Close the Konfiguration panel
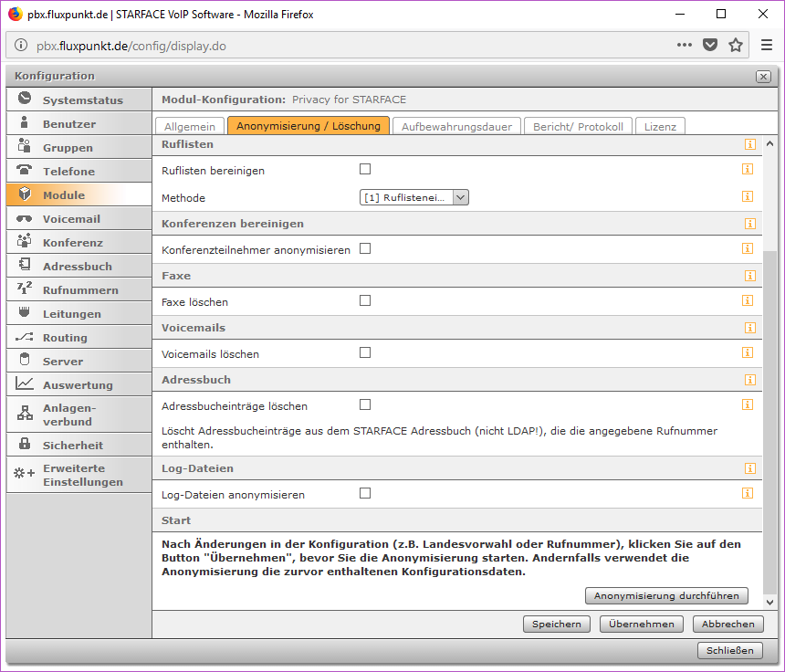This screenshot has height=672, width=785. tap(763, 76)
